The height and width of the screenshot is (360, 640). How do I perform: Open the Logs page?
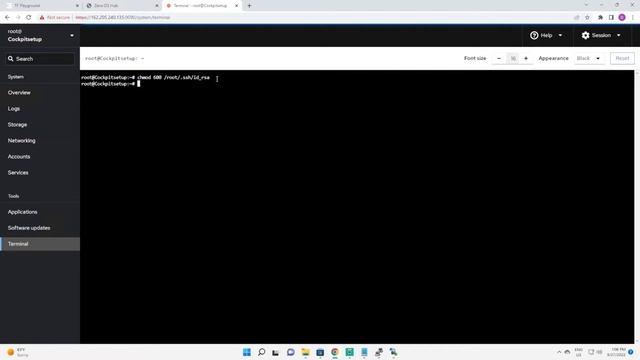(14, 109)
